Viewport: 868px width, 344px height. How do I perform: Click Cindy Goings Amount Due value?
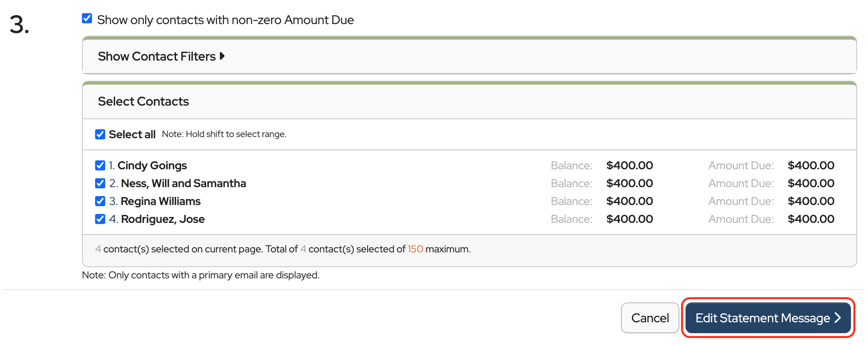[811, 166]
